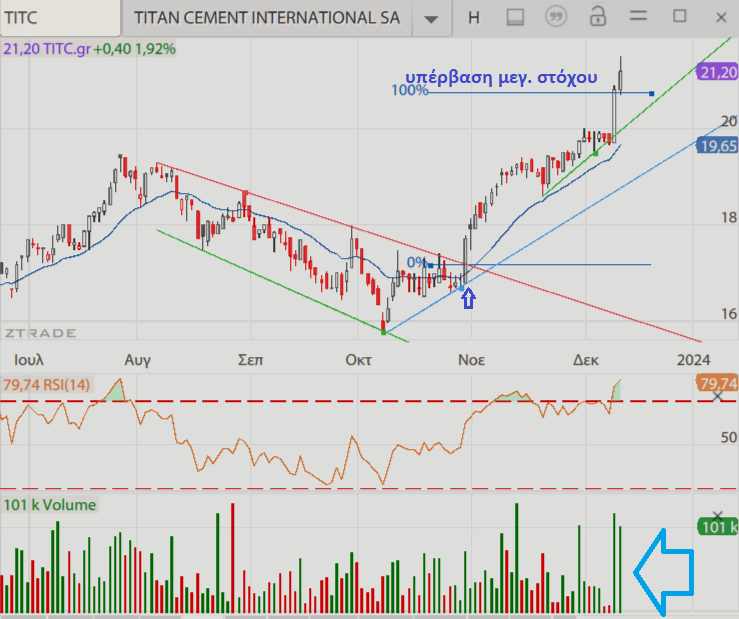Click the 21,20 TITC.gr price label

coord(47,49)
